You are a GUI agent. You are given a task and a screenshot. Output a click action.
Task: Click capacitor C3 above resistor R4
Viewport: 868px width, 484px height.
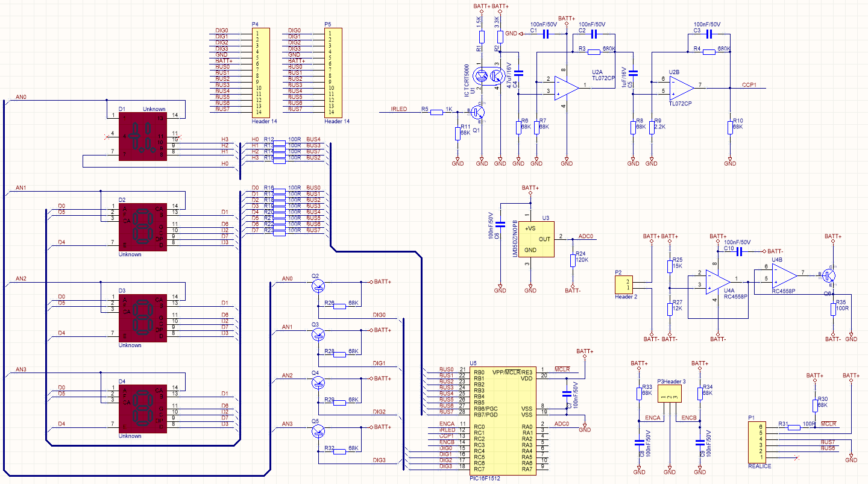pos(709,34)
